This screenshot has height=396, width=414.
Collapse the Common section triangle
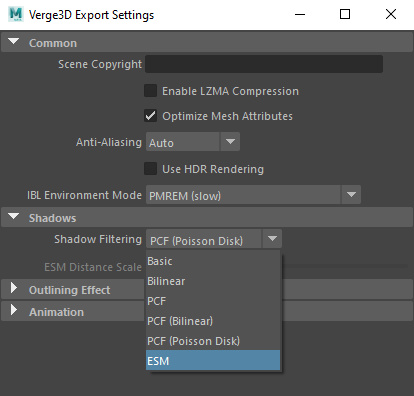(x=14, y=41)
